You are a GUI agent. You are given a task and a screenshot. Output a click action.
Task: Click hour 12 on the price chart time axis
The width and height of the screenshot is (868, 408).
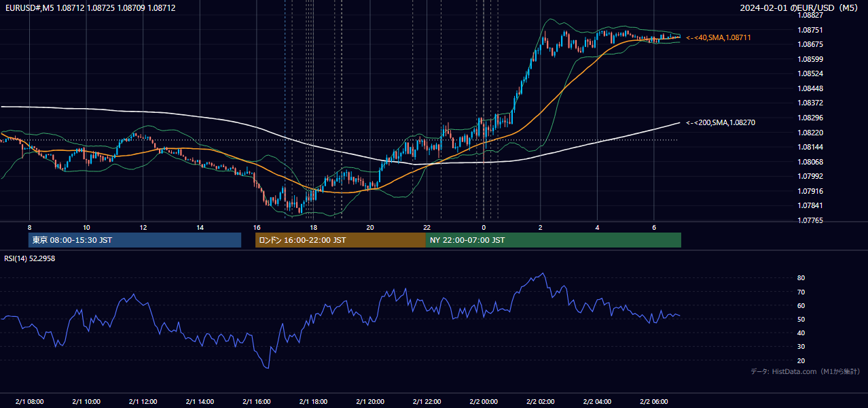[143, 227]
